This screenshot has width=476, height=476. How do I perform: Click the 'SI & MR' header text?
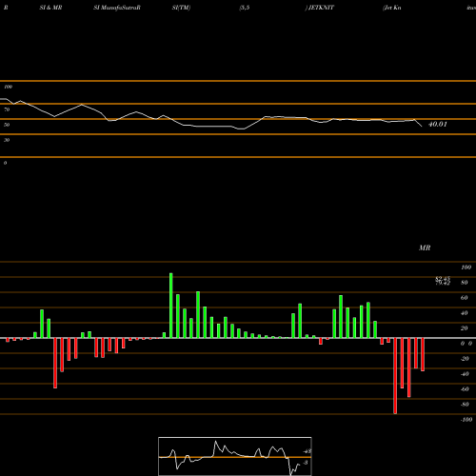click(x=50, y=8)
